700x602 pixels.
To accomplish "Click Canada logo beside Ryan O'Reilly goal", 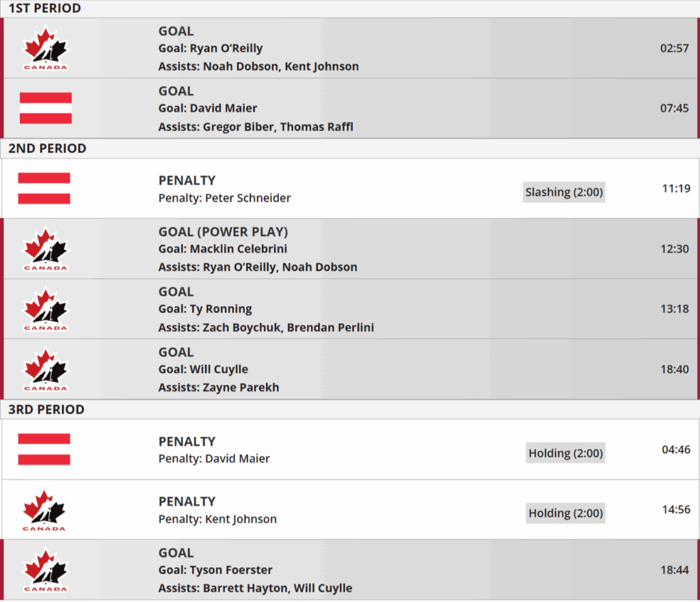I will coord(46,49).
